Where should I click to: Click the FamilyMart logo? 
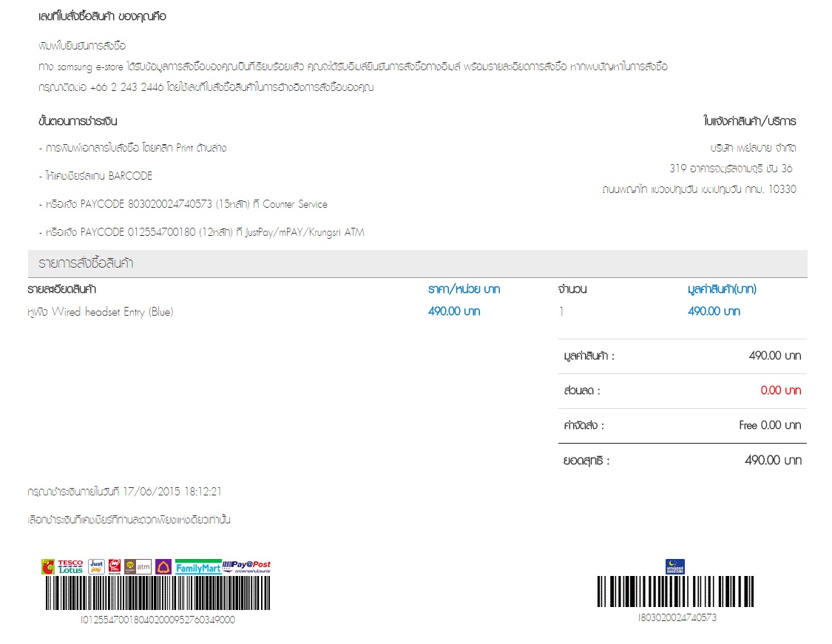pyautogui.click(x=198, y=567)
